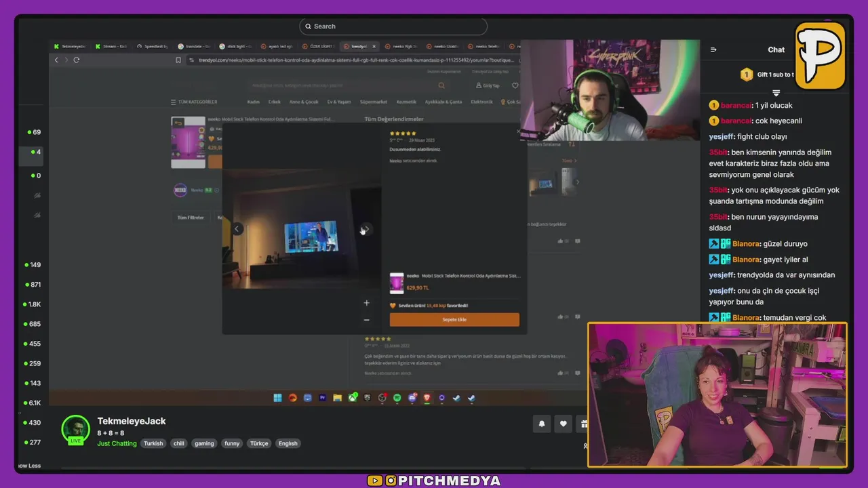
Task: Switch to the ÖZER LİGHT tab
Action: [x=318, y=46]
